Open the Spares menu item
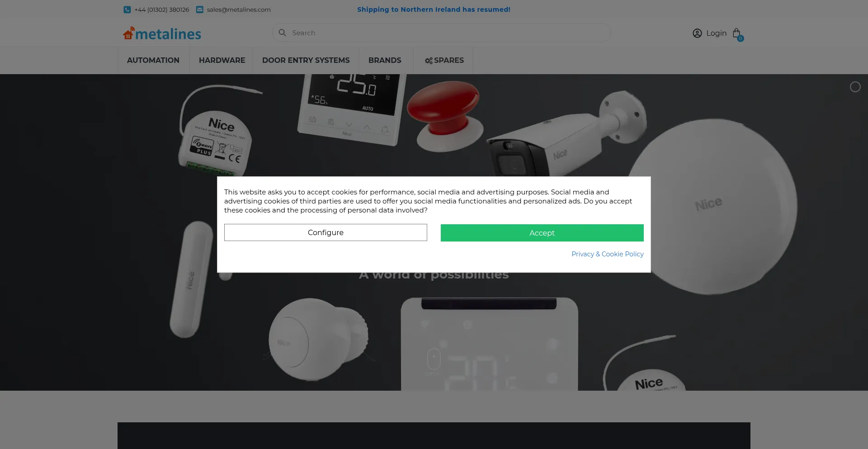This screenshot has height=449, width=868. coord(448,60)
